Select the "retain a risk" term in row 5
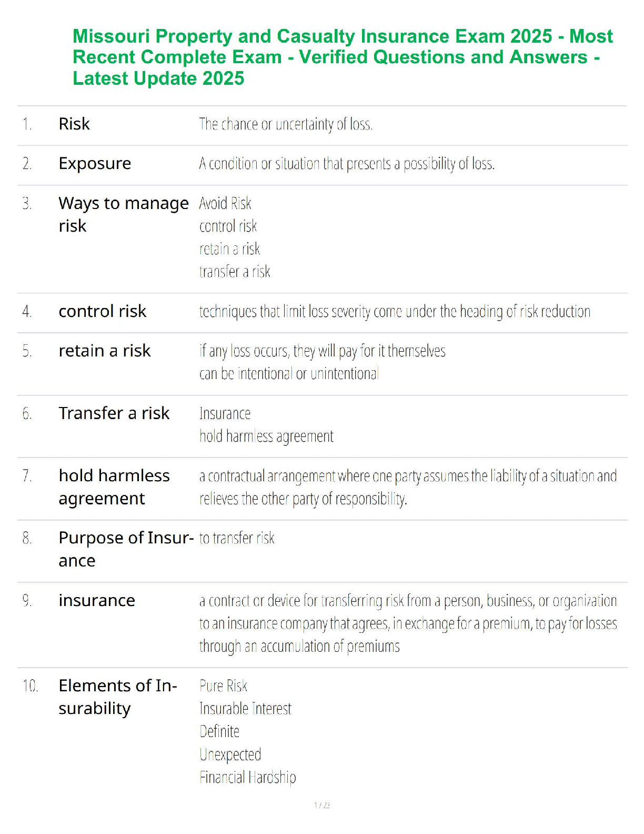This screenshot has width=644, height=834. (105, 351)
